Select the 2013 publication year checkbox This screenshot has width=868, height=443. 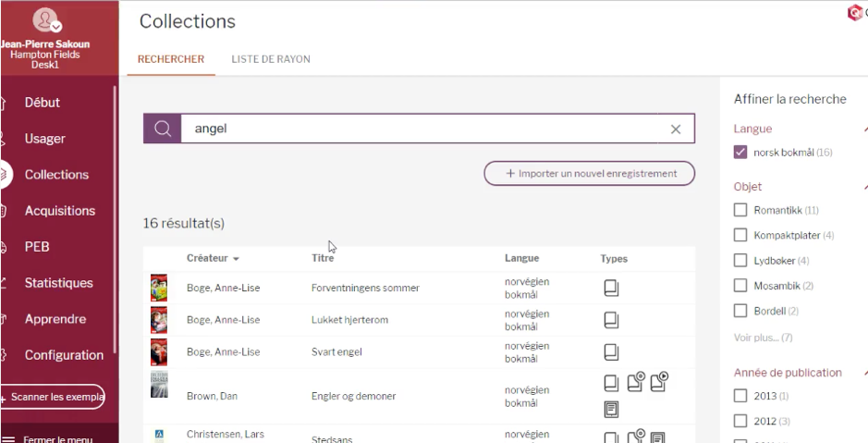740,396
